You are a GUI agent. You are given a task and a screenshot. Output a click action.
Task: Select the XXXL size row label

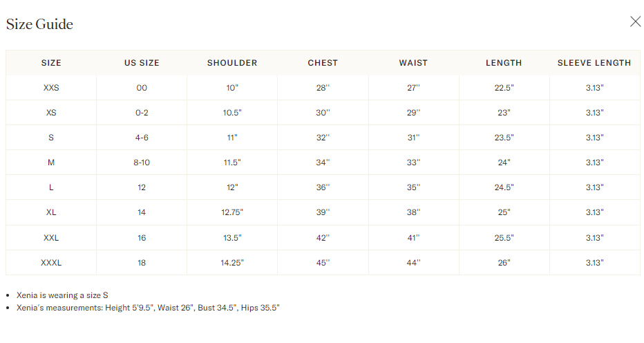51,262
